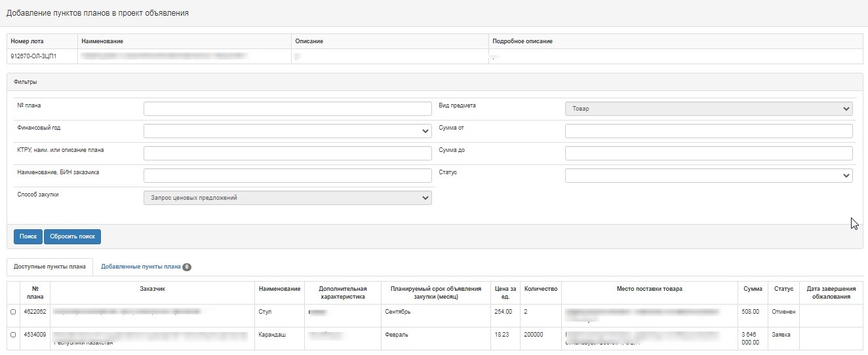Click the Сбросить поиск button
Image resolution: width=868 pixels, height=355 pixels.
pyautogui.click(x=73, y=236)
